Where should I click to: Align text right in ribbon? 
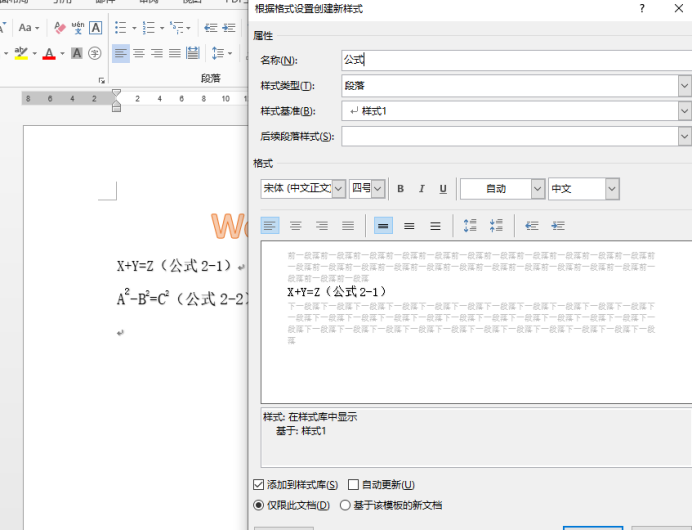157,53
